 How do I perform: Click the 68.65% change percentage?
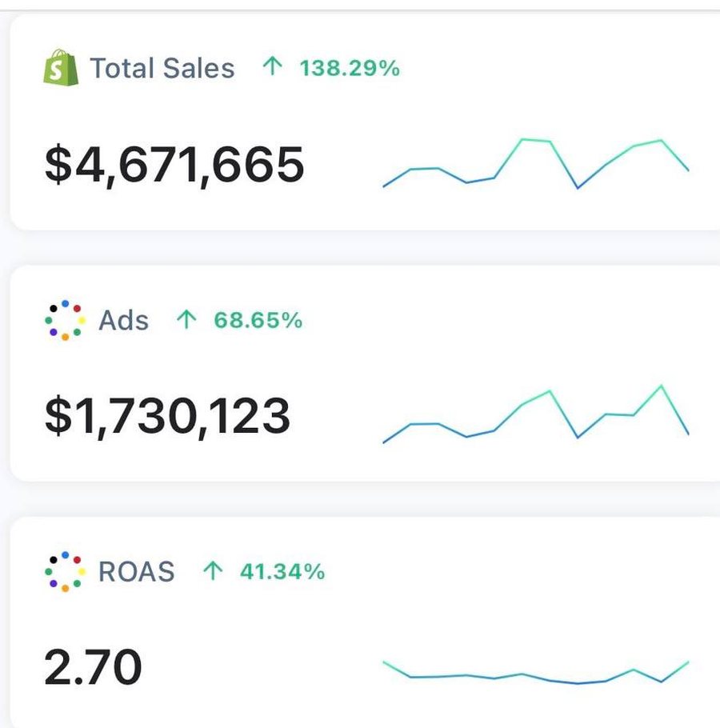[258, 320]
